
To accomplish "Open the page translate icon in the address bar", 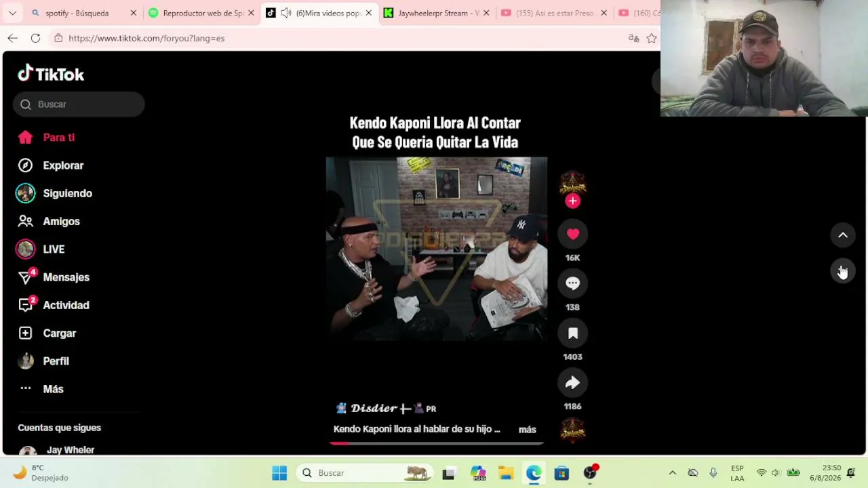I will (633, 38).
